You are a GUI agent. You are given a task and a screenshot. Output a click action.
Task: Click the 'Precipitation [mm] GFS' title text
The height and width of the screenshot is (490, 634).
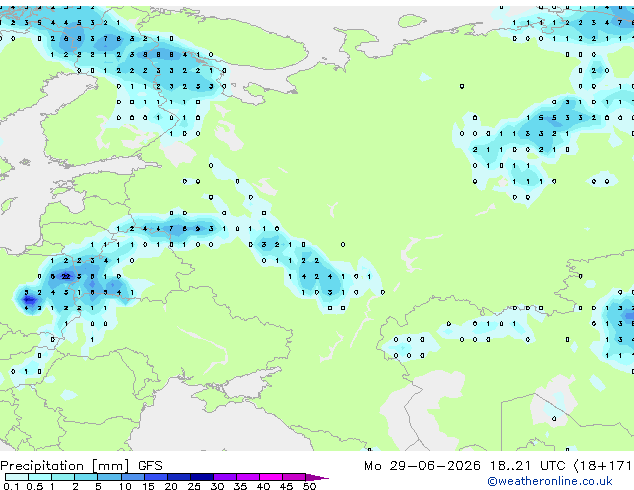81,466
